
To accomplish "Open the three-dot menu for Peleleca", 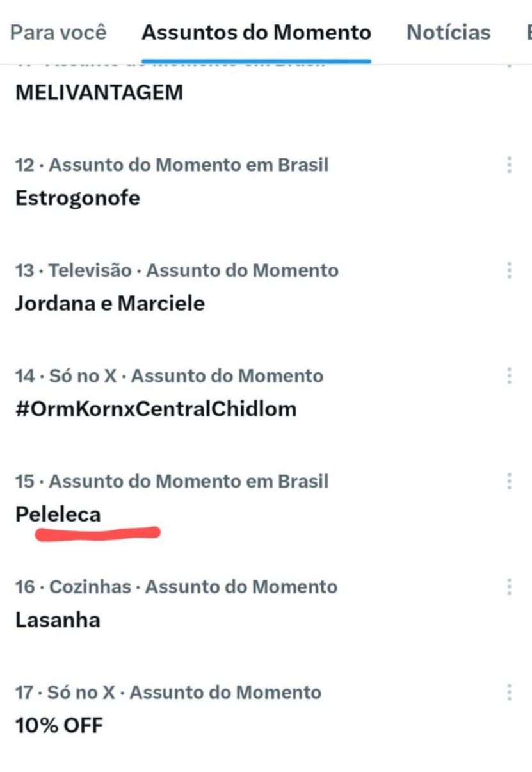I will coord(509,481).
